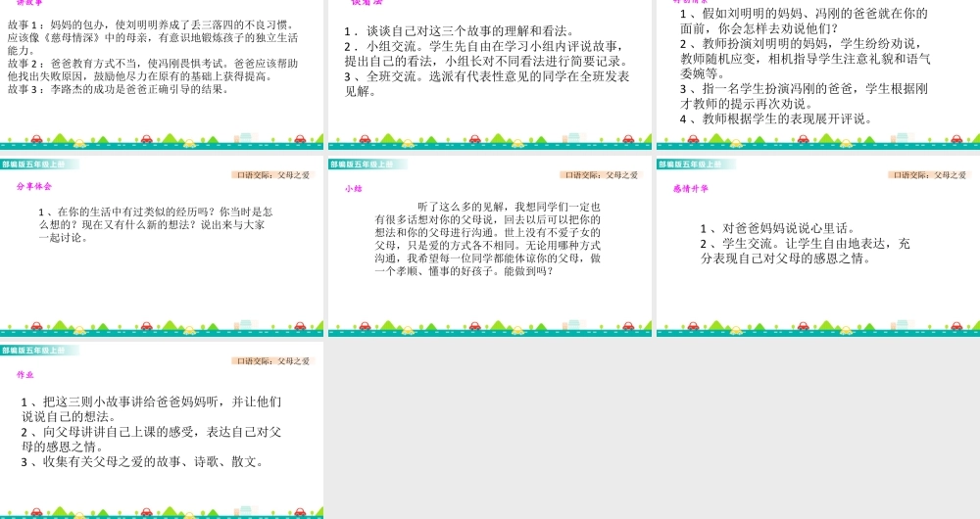
Task: Click the 口语交际 tag on the 小结 slide
Action: [602, 175]
